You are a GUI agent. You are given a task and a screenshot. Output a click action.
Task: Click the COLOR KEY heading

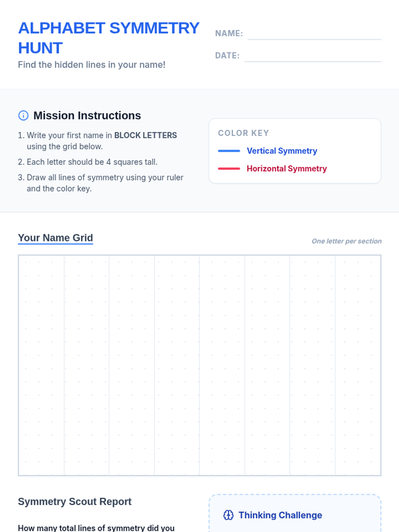[x=243, y=133]
